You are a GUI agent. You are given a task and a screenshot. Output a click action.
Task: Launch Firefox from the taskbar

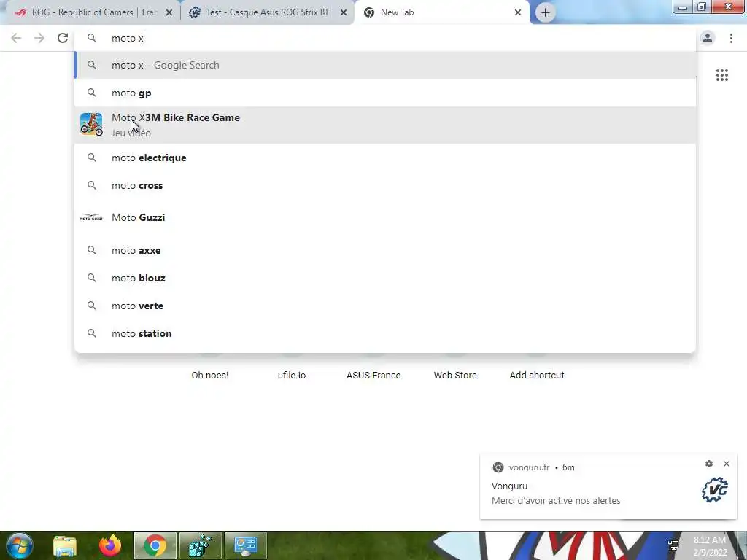(110, 545)
